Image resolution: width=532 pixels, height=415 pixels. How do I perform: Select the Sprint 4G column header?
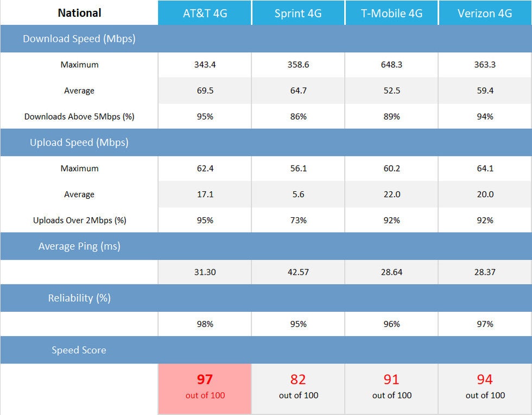(x=298, y=13)
